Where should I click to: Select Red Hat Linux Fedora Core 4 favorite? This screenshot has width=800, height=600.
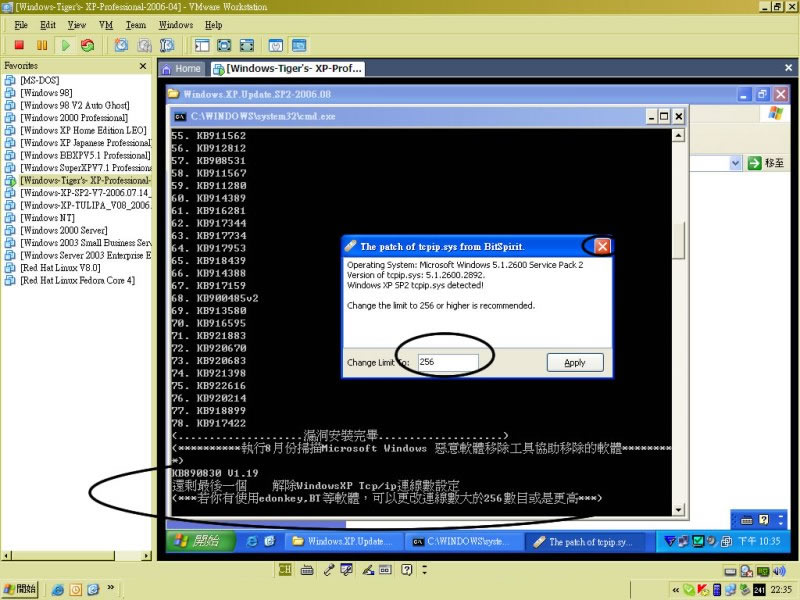tap(78, 280)
